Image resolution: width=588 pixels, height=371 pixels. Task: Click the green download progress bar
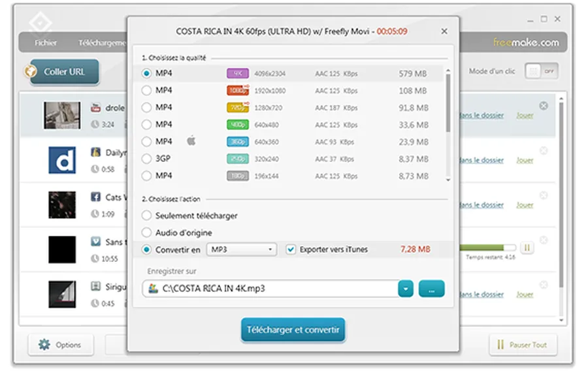(487, 248)
